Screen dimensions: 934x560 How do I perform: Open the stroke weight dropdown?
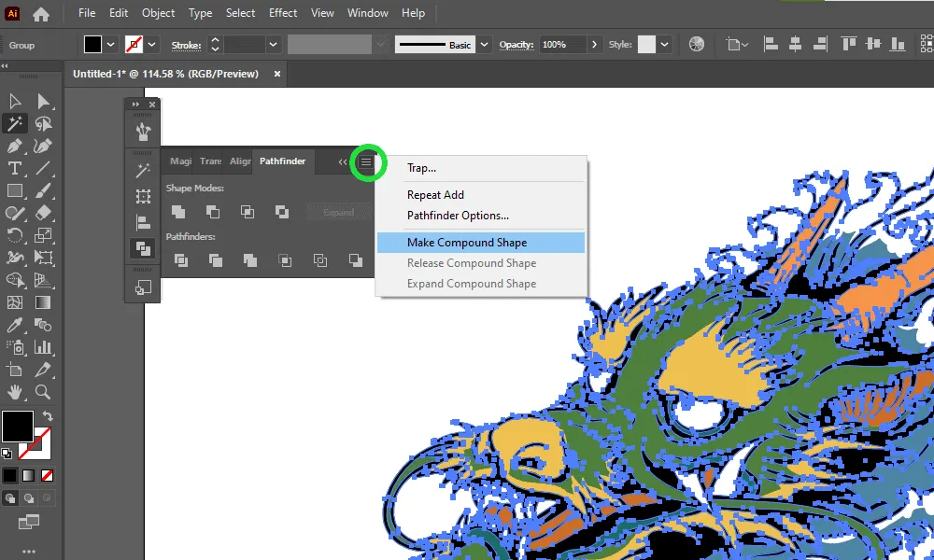click(273, 45)
